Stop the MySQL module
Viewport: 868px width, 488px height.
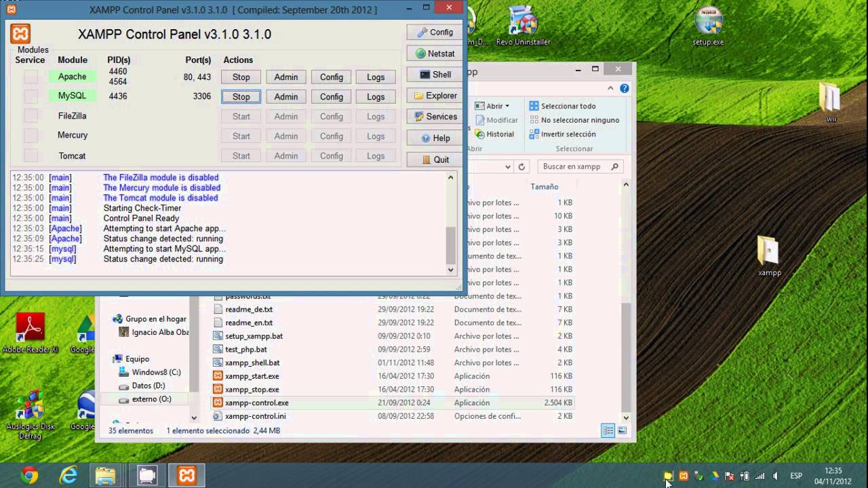(x=241, y=97)
